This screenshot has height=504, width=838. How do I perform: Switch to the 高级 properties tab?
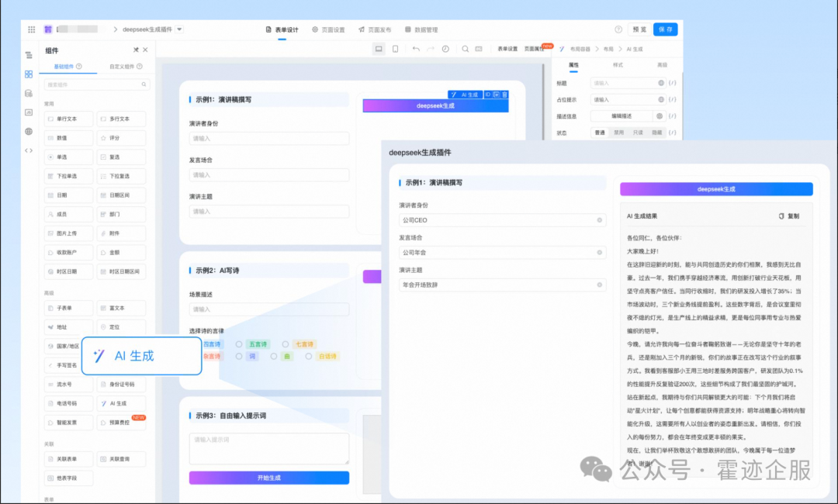tap(662, 65)
